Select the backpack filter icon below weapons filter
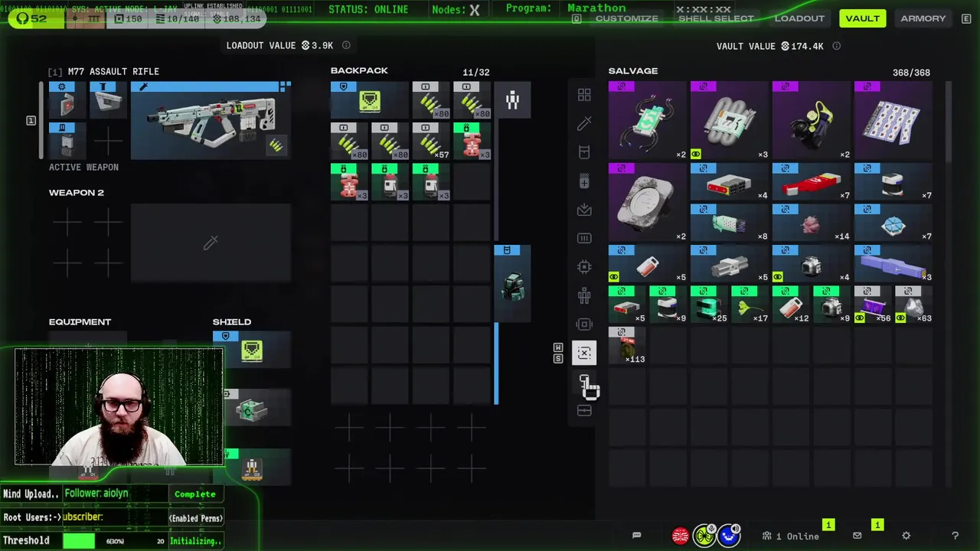The height and width of the screenshot is (551, 980). pyautogui.click(x=584, y=152)
